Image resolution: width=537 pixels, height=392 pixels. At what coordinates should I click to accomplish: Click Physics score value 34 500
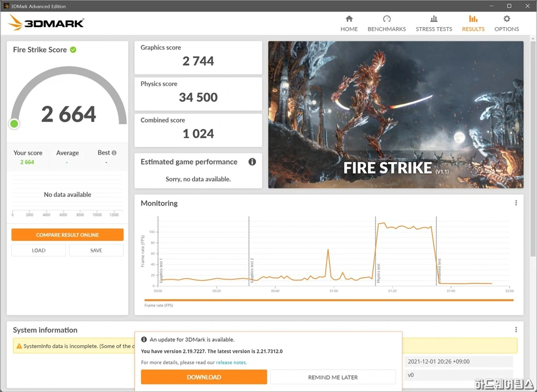(198, 97)
